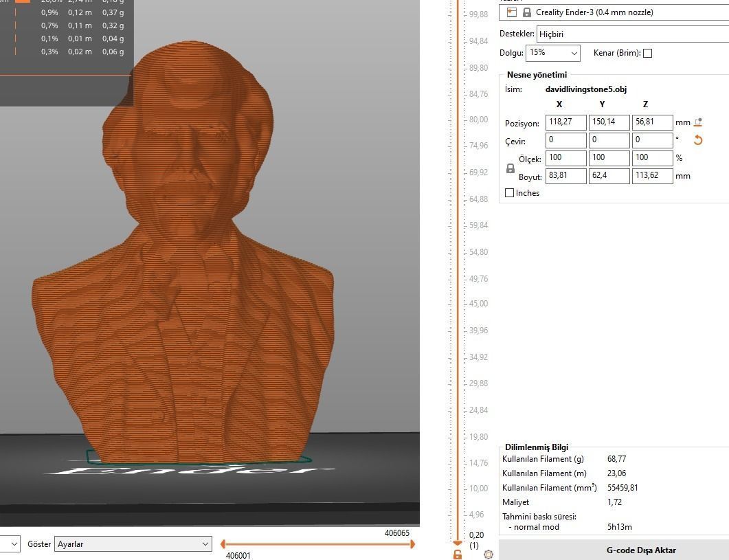
Task: Enable the Kenar (Brim) checkbox
Action: click(647, 53)
